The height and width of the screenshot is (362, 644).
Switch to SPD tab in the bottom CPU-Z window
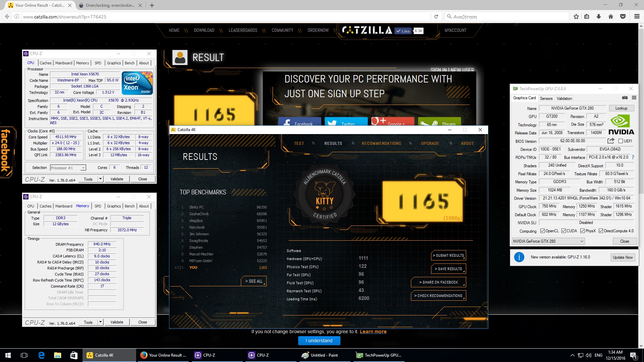pos(98,206)
